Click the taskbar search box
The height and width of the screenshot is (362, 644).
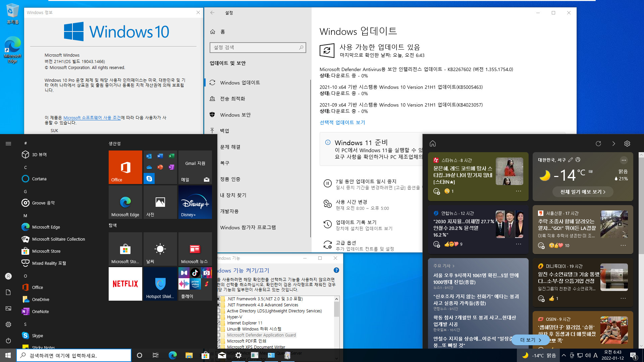pyautogui.click(x=74, y=355)
